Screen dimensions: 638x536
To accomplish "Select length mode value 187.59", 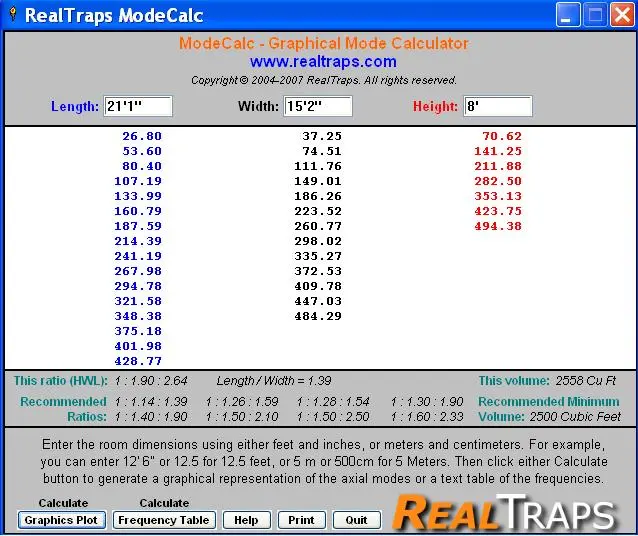I will [138, 226].
